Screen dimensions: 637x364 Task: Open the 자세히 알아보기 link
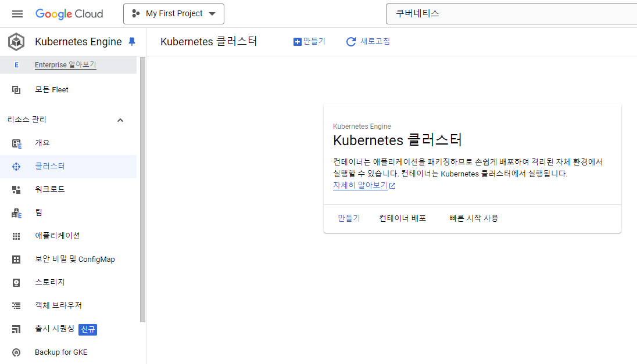360,185
